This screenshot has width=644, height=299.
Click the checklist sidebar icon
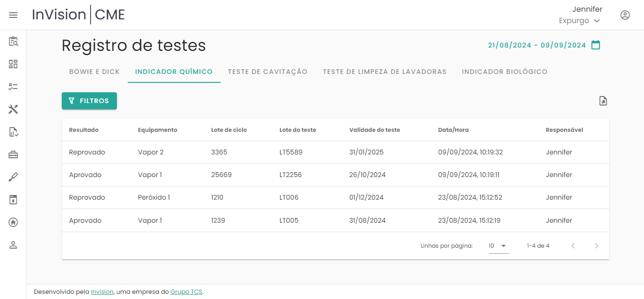(13, 87)
